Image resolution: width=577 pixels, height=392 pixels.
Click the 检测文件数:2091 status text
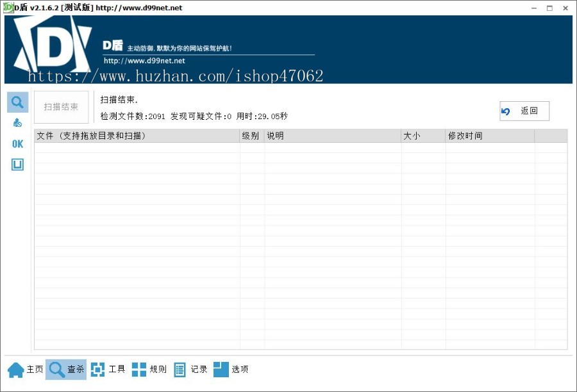(133, 116)
